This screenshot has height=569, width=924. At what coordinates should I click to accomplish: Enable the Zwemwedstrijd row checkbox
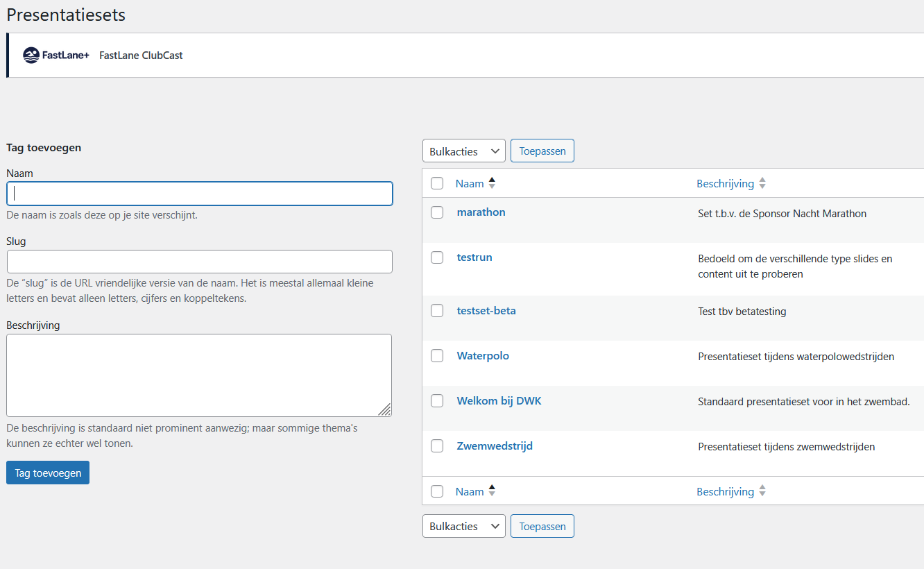click(x=437, y=446)
